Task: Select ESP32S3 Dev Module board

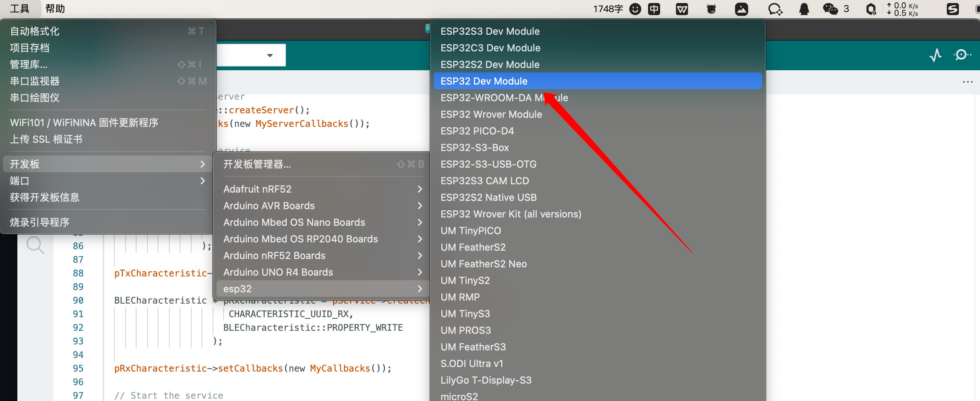Action: 598,31
